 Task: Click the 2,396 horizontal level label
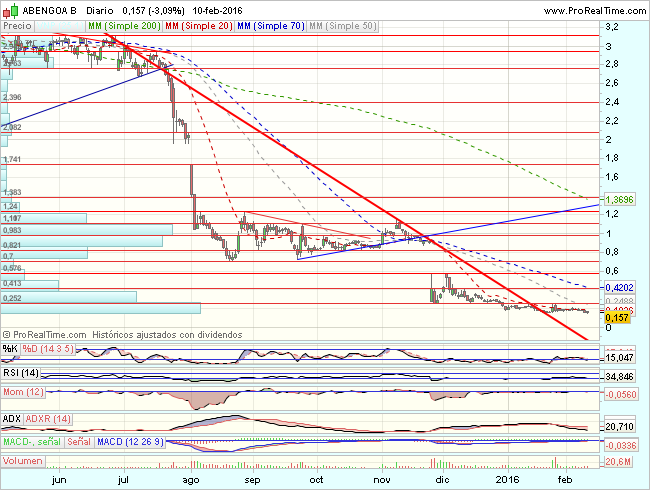(x=12, y=97)
